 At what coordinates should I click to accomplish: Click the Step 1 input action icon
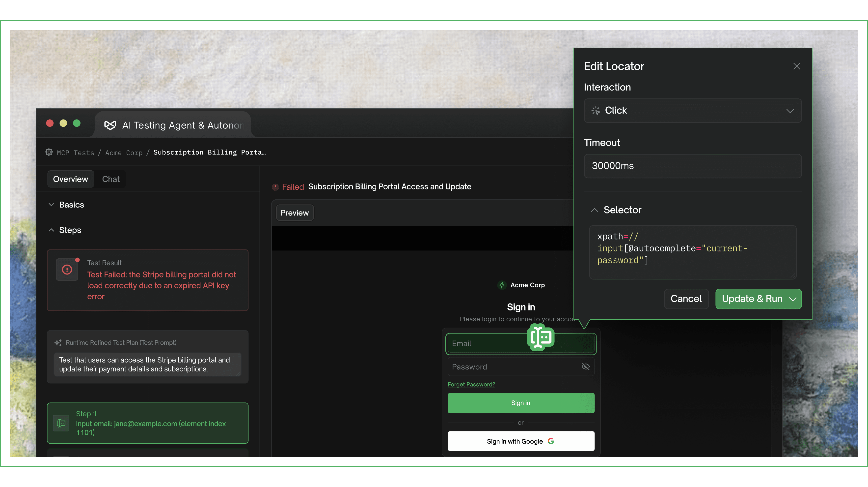tap(61, 423)
